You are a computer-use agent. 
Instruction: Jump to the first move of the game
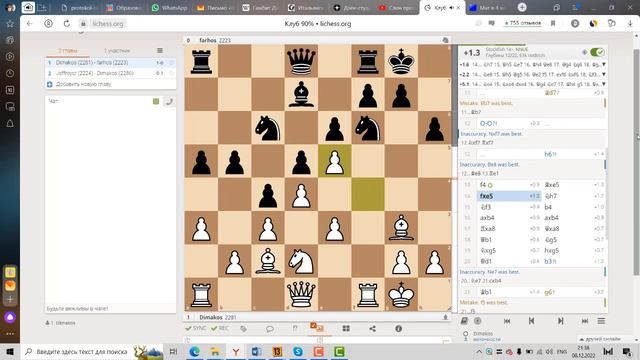[x=507, y=321]
